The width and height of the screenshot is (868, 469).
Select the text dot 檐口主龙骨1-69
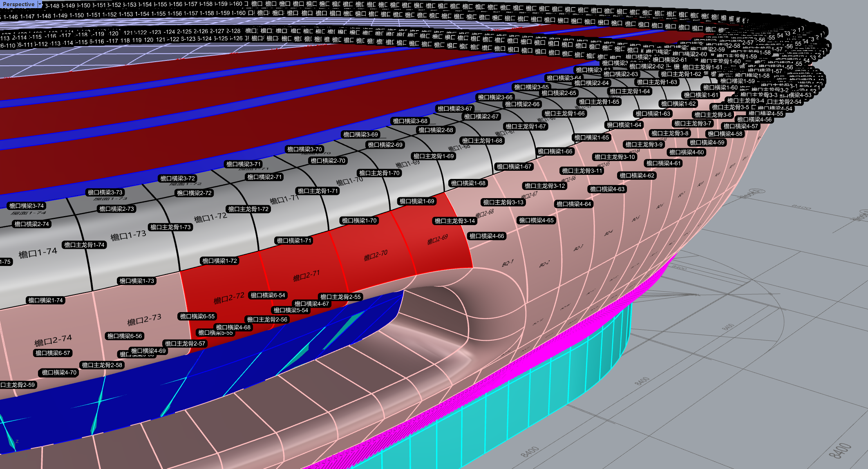tap(433, 156)
